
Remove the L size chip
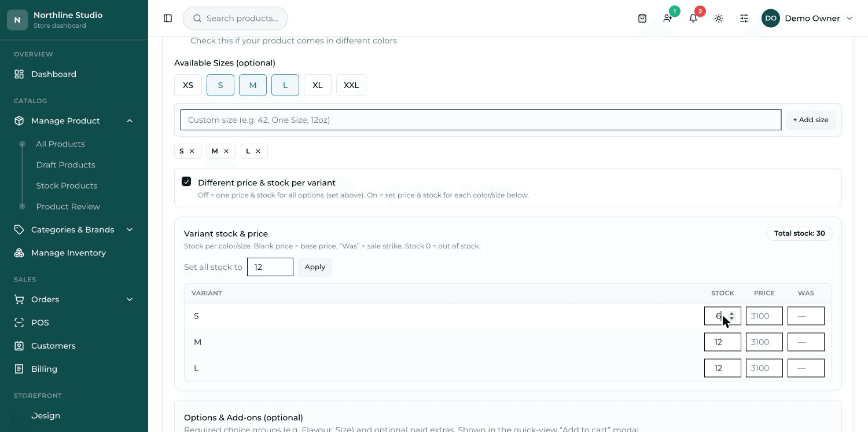pyautogui.click(x=258, y=151)
